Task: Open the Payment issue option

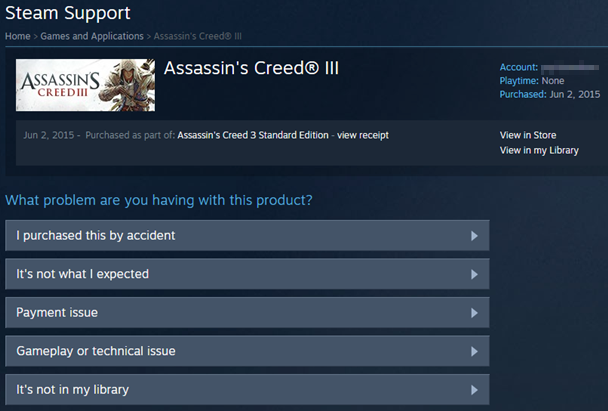Action: [57, 313]
